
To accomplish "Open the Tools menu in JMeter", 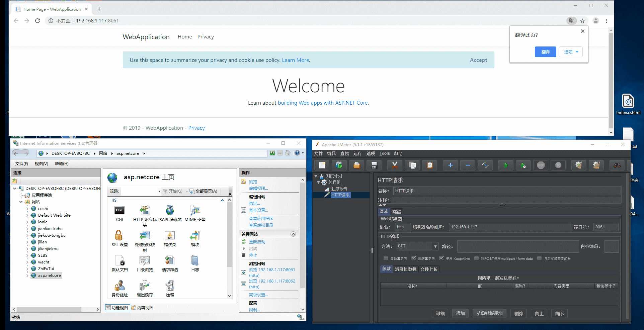I will 385,153.
